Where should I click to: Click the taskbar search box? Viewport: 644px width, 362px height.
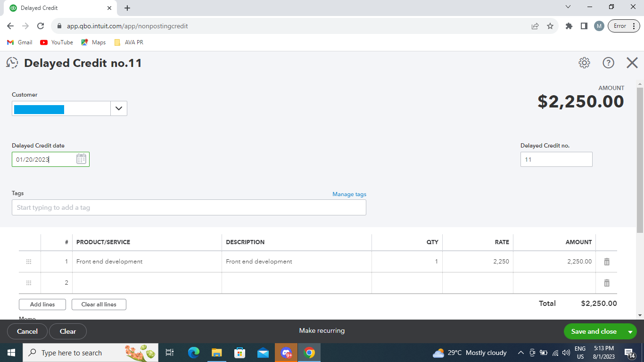[91, 353]
